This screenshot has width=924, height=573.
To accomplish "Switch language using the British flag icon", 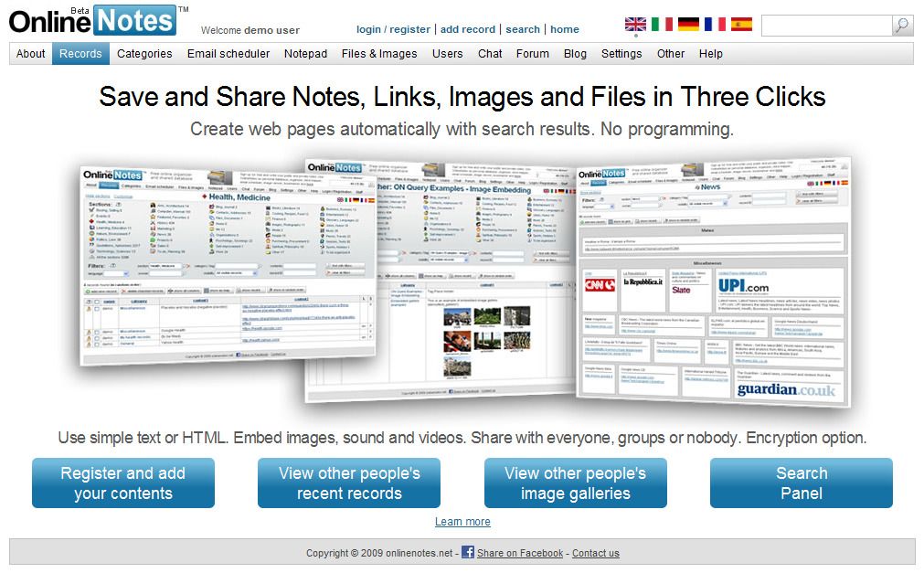I will [635, 25].
